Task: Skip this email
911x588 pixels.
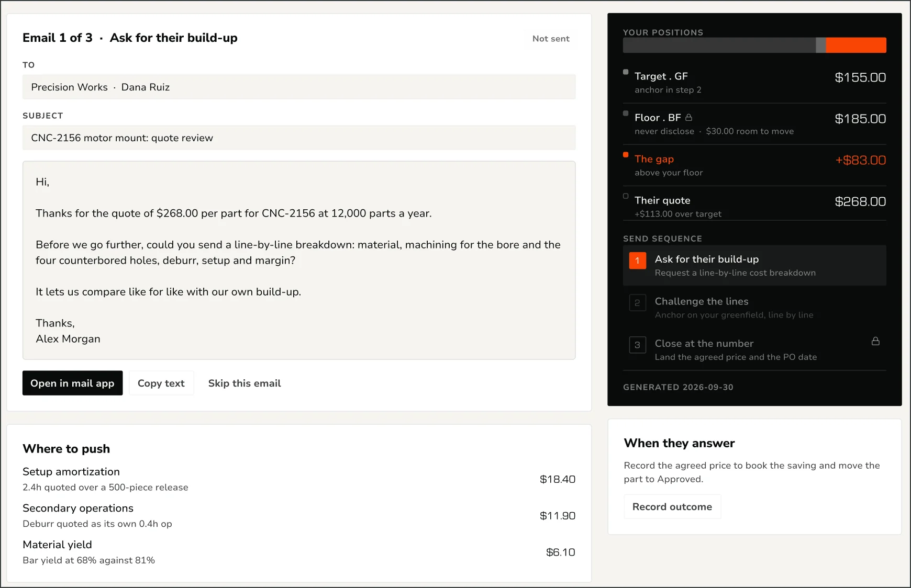Action: click(x=245, y=383)
